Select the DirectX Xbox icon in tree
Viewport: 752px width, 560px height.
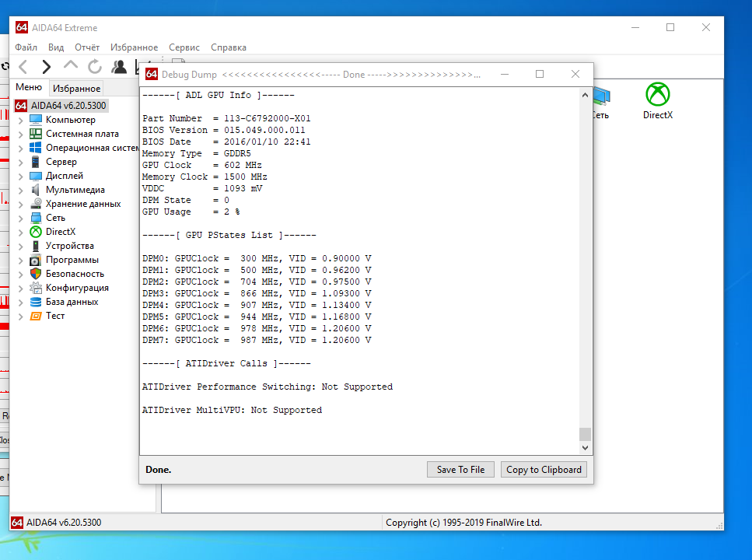pyautogui.click(x=36, y=231)
